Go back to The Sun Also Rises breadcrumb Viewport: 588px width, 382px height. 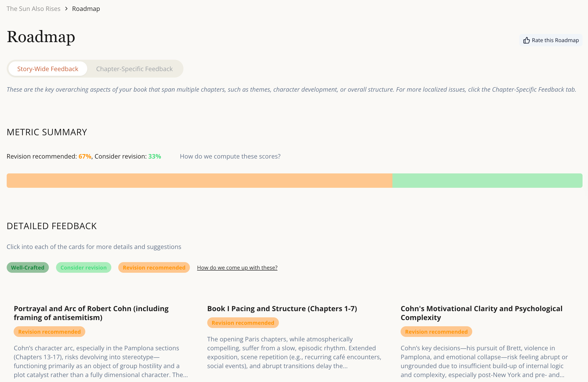(33, 9)
